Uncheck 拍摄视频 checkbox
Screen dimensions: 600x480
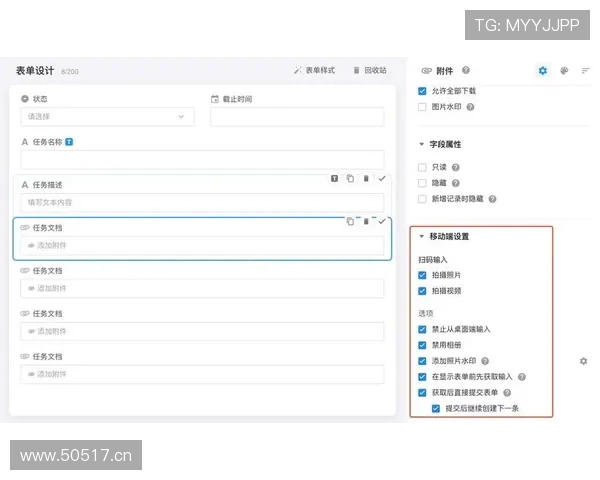422,291
